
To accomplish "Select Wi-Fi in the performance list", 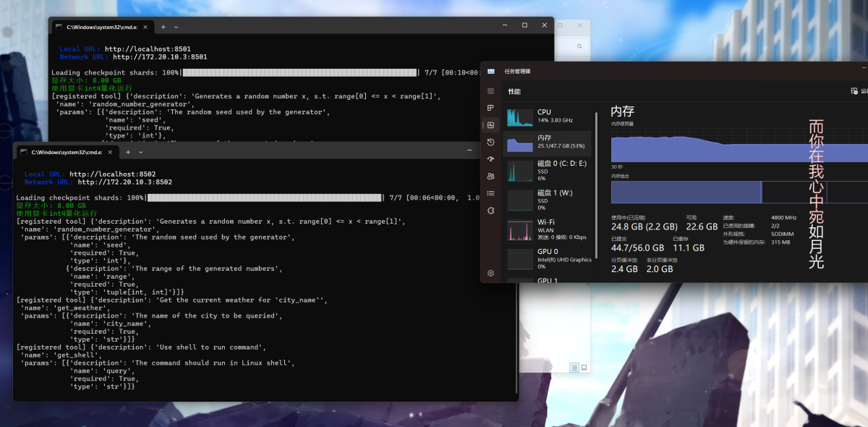I will pos(548,229).
